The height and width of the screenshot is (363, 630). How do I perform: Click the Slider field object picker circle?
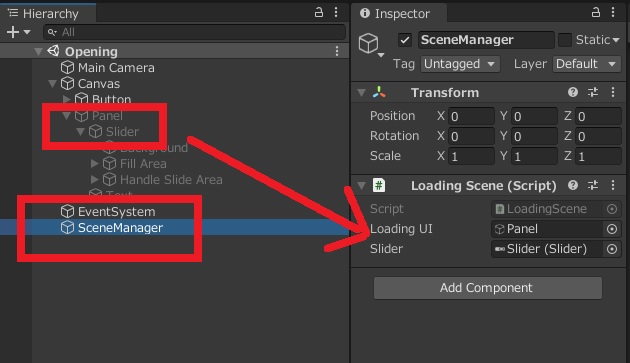point(612,249)
